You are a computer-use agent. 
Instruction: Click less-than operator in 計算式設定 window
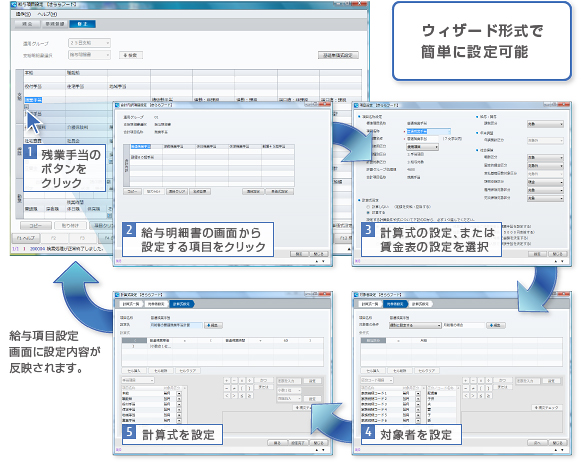click(226, 396)
